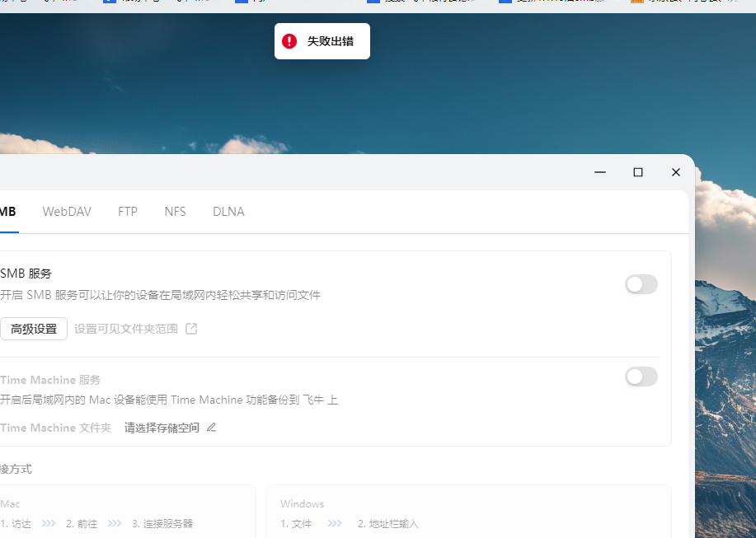Screen dimensions: 756x538
Task: Select the SMB tab
Action: point(7,211)
